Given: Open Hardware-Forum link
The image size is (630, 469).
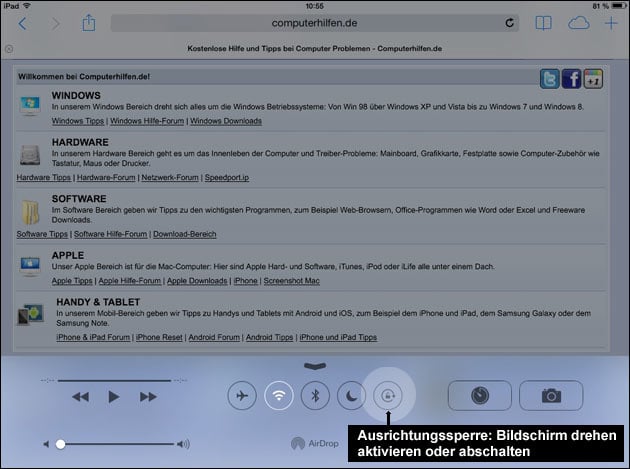Looking at the screenshot, I should point(106,178).
